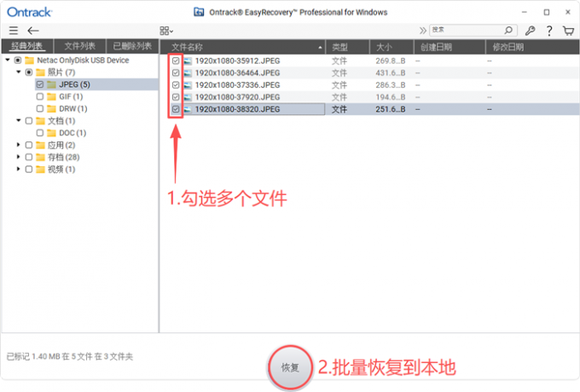The image size is (580, 392).
Task: Open help with the question mark icon
Action: coord(549,31)
